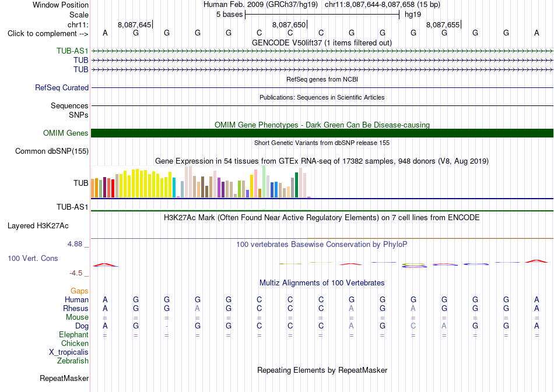Select the tallest light green GTEx bar
Screen dimensions: 554x392
(x=264, y=181)
